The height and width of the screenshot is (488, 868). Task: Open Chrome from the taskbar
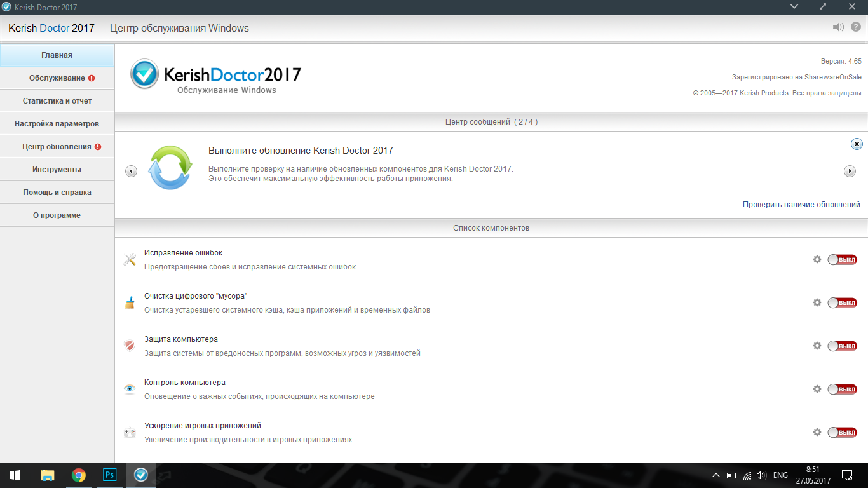[79, 475]
